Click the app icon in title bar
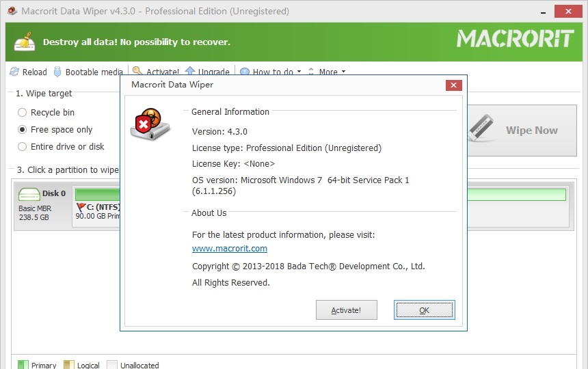The image size is (588, 369). (x=12, y=11)
